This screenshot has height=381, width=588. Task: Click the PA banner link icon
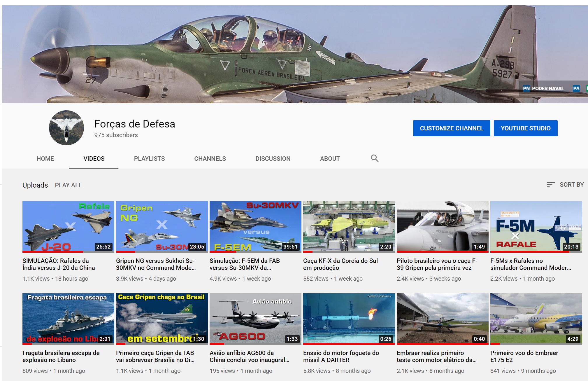[x=576, y=88]
